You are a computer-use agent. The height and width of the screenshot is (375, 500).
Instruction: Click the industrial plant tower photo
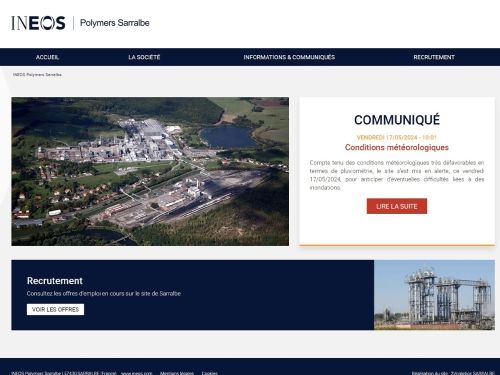pyautogui.click(x=434, y=295)
